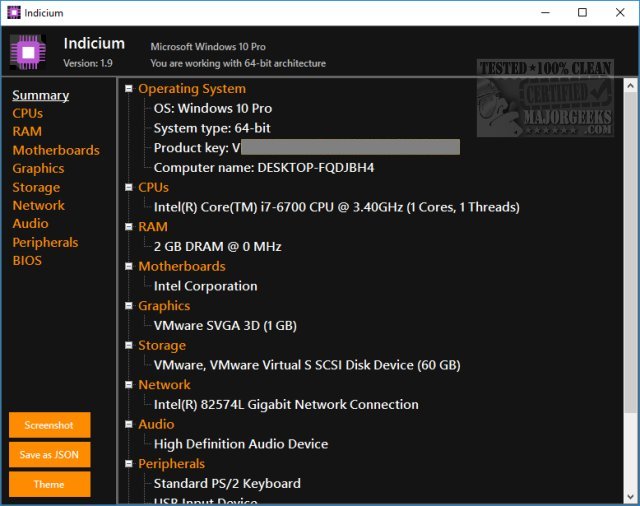Click the purple Indicium chip logo
The width and height of the screenshot is (640, 506).
(x=28, y=53)
